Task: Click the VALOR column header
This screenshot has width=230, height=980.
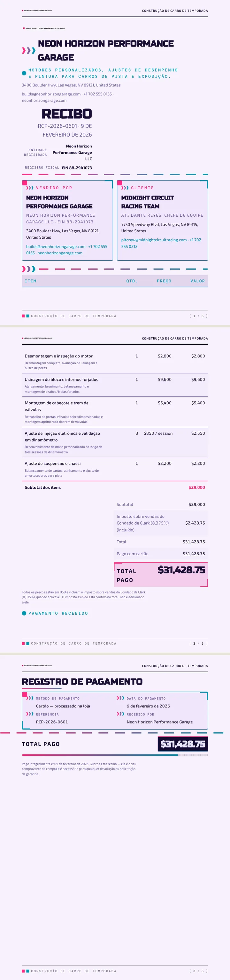Action: point(198,281)
